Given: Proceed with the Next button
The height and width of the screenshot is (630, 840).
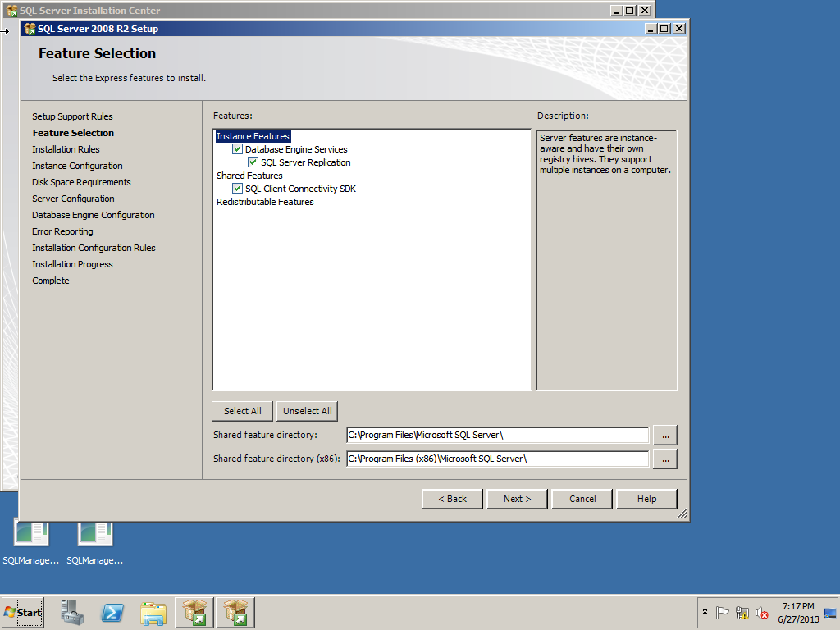Looking at the screenshot, I should [x=517, y=499].
